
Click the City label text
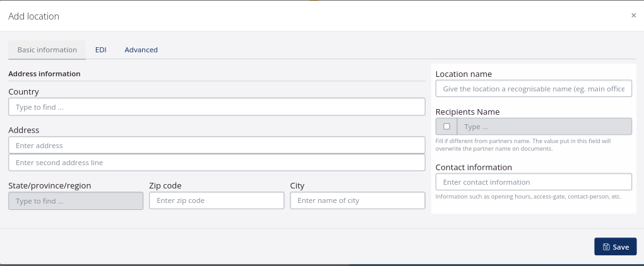click(297, 186)
